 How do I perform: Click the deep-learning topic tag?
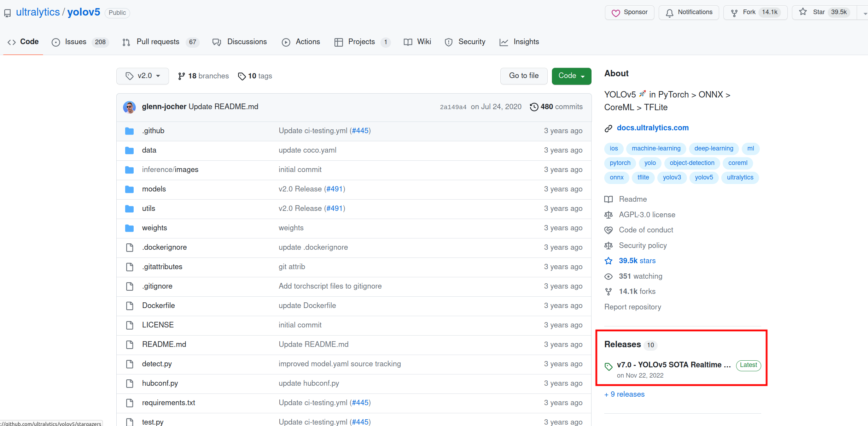click(713, 149)
